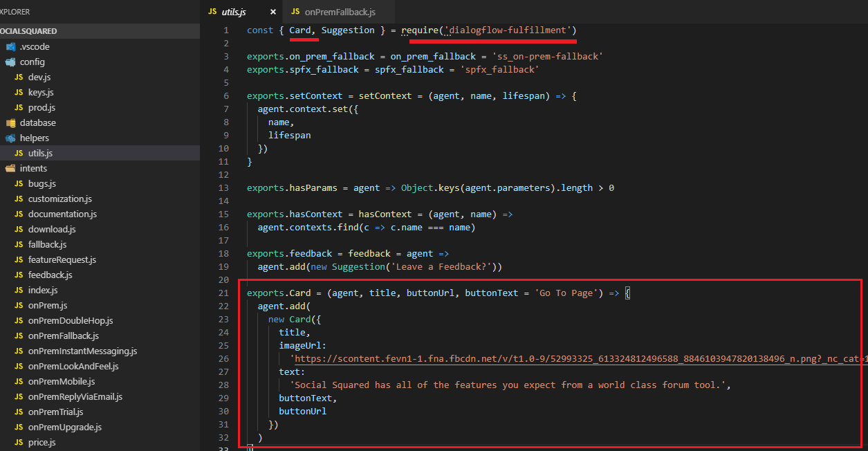Click the config folder icon in Explorer
Screen dimensions: 868x451
click(10, 62)
